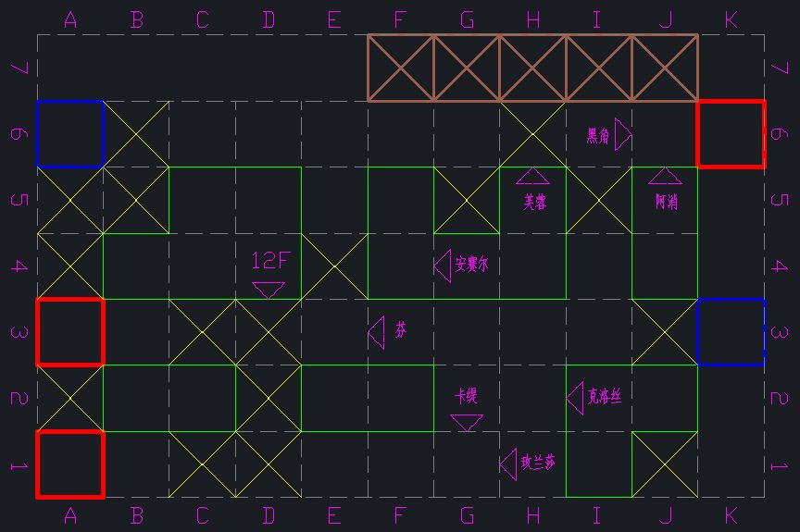Click the 12F text label

[269, 261]
